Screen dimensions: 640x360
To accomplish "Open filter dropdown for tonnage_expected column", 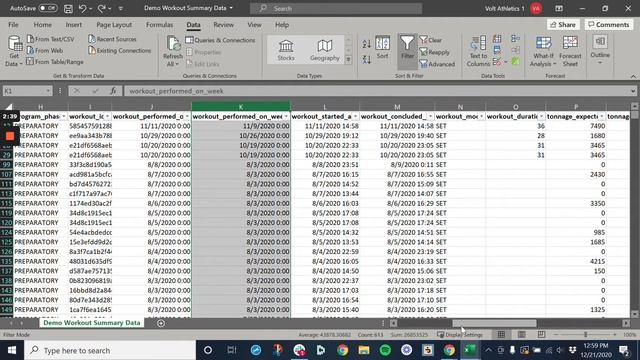I will tap(602, 117).
